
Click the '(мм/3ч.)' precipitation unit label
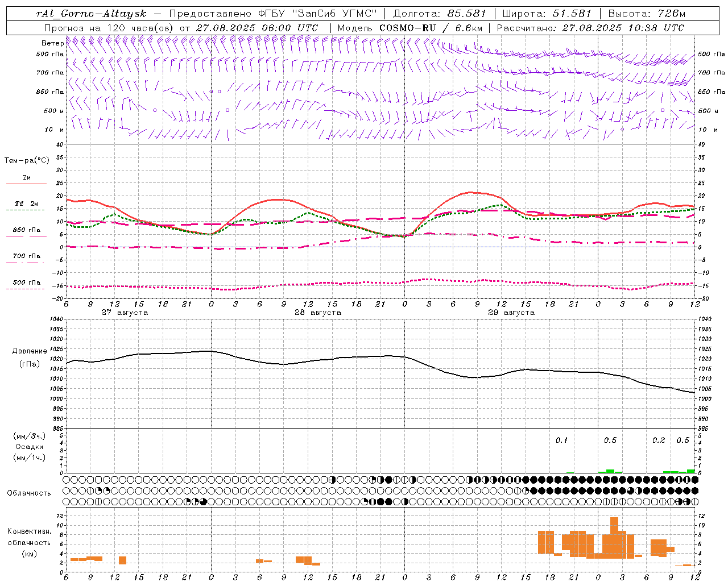click(30, 436)
